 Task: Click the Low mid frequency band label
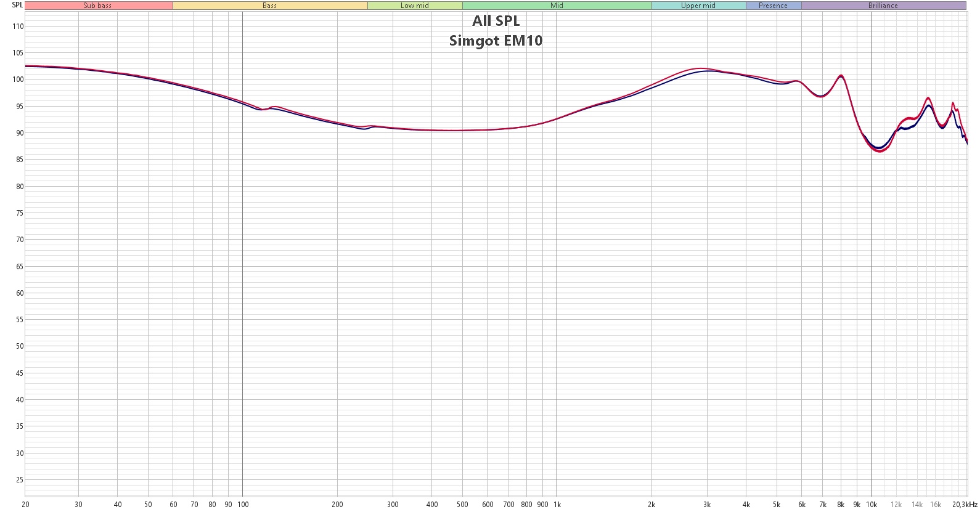pyautogui.click(x=415, y=6)
